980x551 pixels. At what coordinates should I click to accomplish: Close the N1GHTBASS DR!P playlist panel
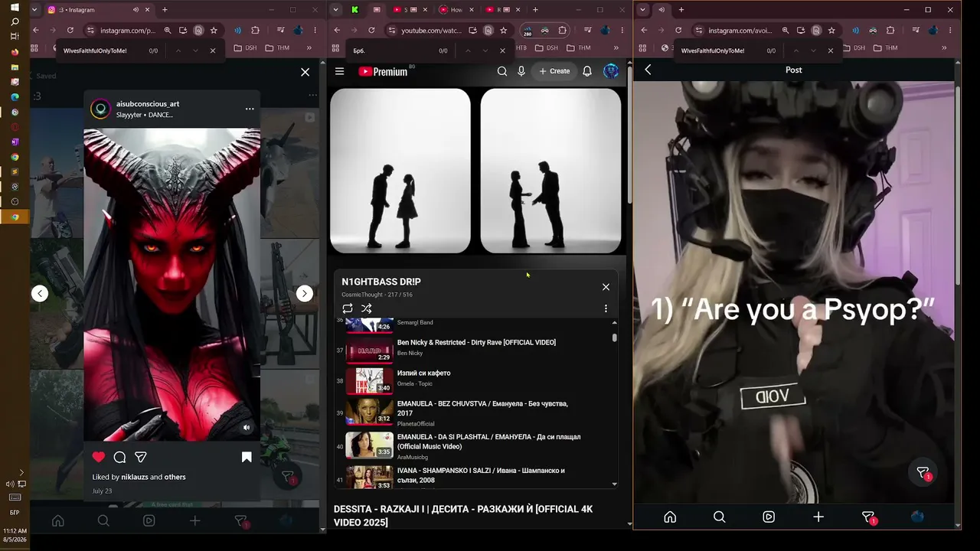tap(606, 287)
